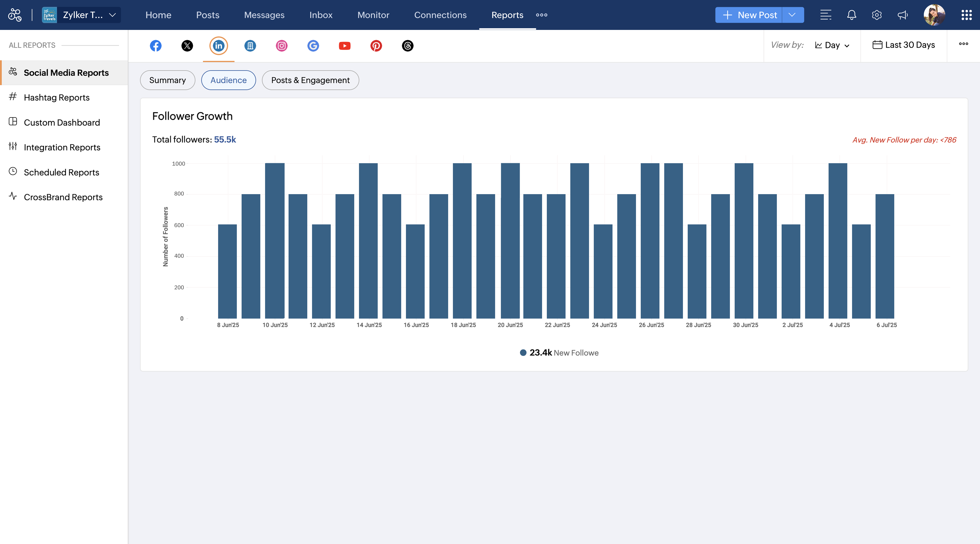Screen dimensions: 980x544
Task: Open the report options three-dot menu
Action: point(964,44)
